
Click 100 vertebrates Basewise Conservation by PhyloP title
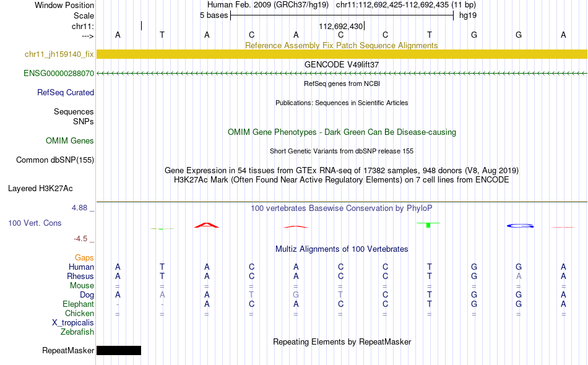coord(342,208)
